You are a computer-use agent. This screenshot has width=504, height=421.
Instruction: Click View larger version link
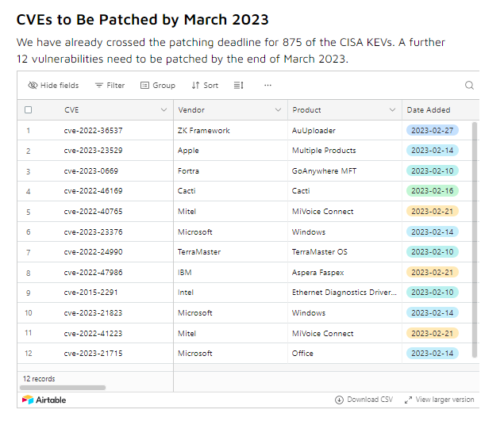(x=440, y=400)
